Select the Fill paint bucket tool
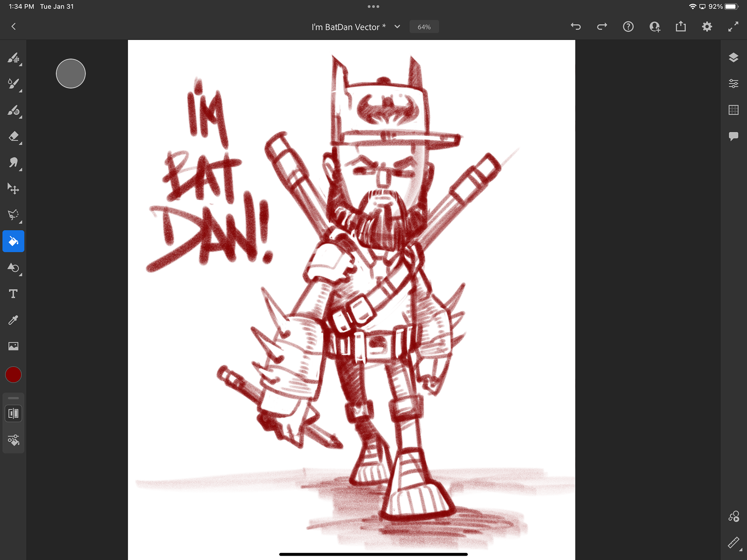 click(x=13, y=241)
